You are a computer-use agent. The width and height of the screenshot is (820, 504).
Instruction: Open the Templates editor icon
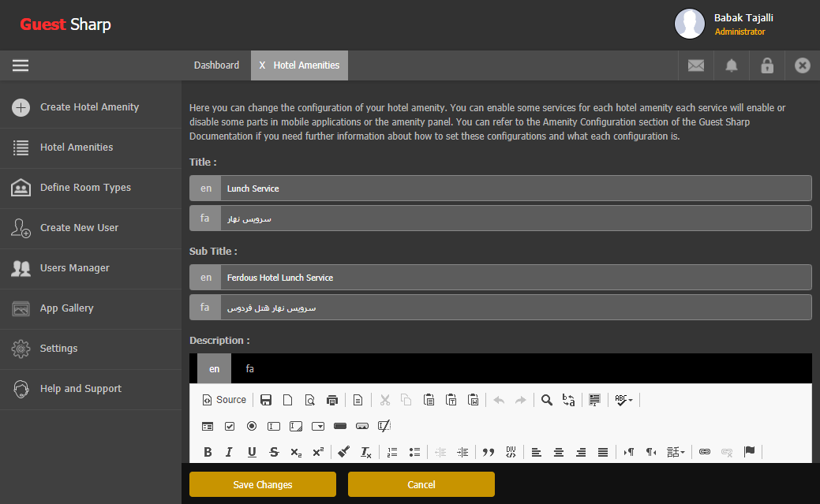click(358, 400)
